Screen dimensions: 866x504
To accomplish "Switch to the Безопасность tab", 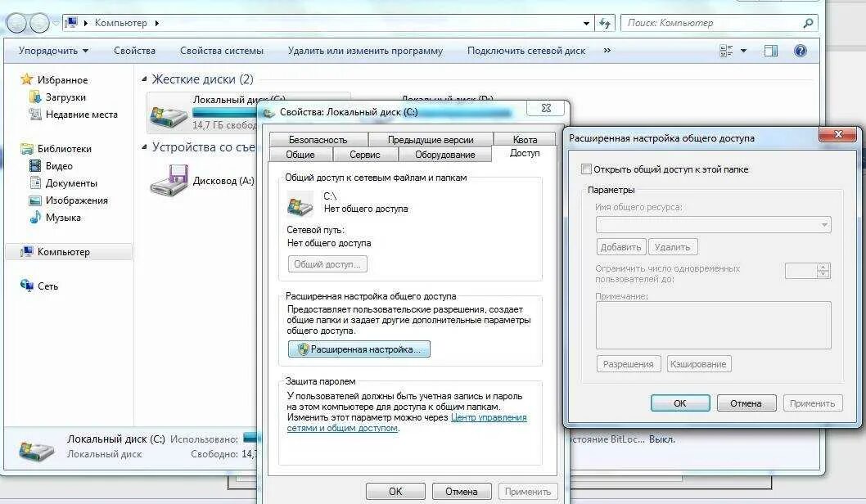I will [x=318, y=140].
